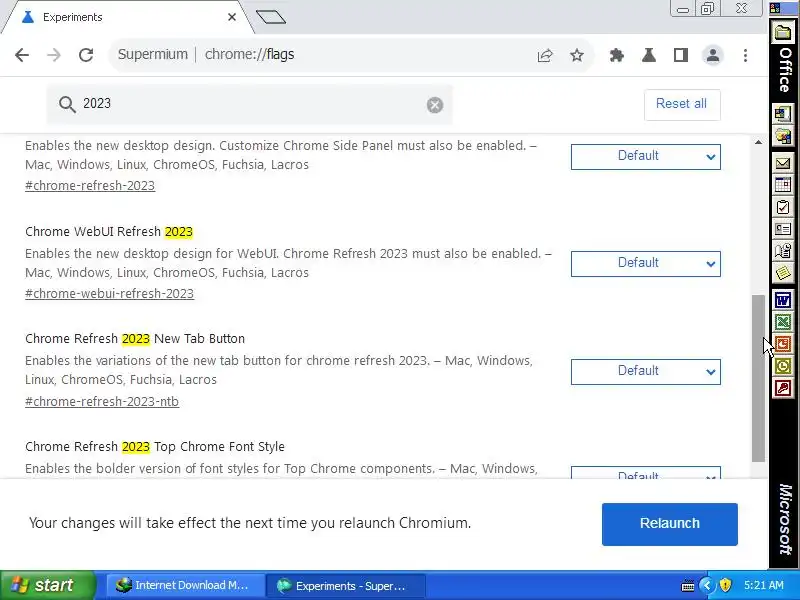Select the Experiments browser tab
The height and width of the screenshot is (600, 800).
128,17
